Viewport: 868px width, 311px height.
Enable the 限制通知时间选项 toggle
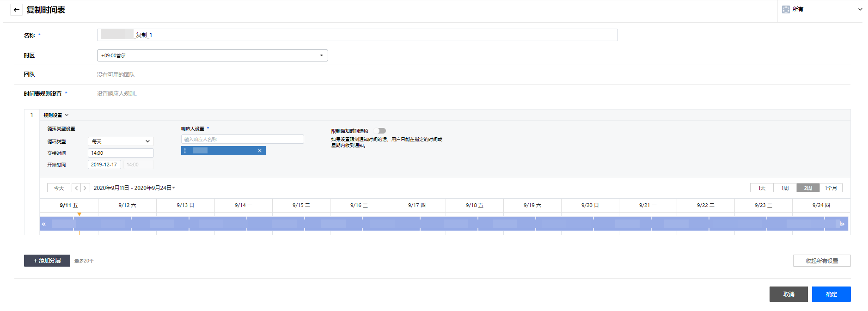(x=380, y=131)
